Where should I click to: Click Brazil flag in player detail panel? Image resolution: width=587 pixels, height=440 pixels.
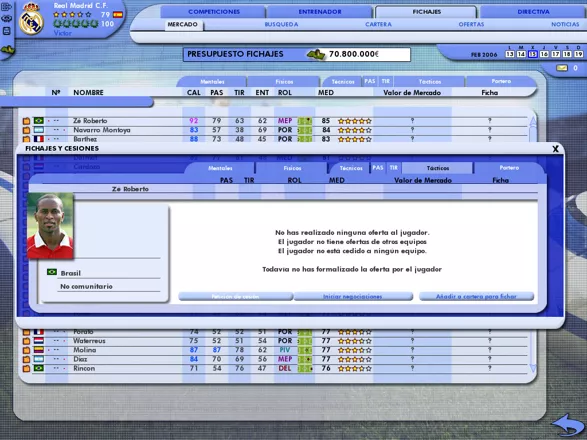click(x=52, y=272)
